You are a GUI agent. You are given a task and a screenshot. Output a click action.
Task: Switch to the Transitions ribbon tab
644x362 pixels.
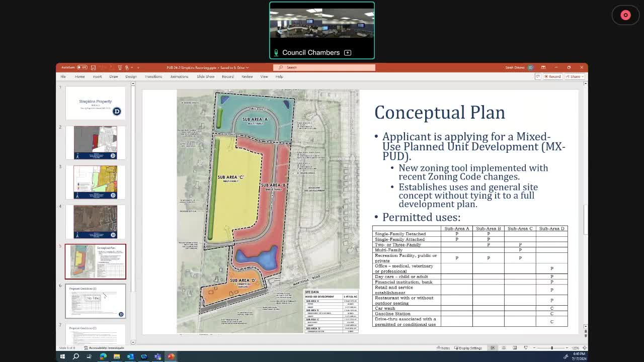pyautogui.click(x=153, y=76)
